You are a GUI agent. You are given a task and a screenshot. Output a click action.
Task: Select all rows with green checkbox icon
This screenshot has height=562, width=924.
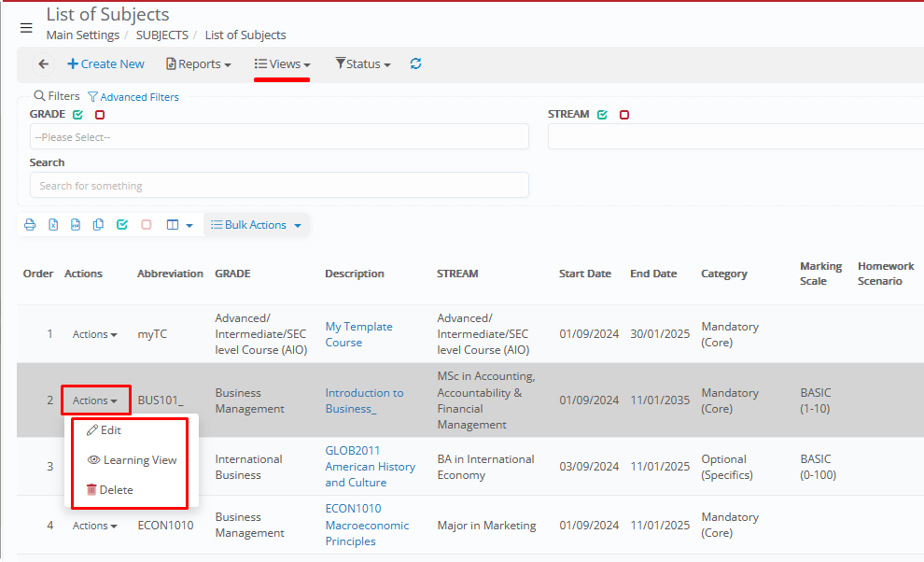[x=122, y=225]
